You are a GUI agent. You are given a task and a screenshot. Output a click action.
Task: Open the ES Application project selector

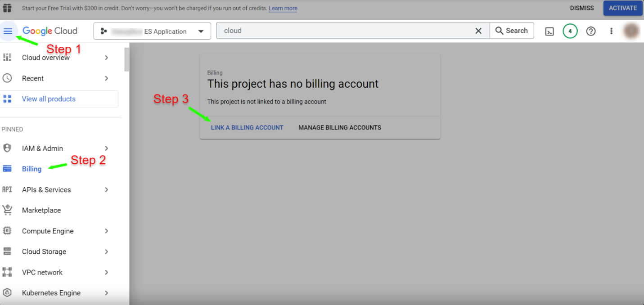(152, 31)
